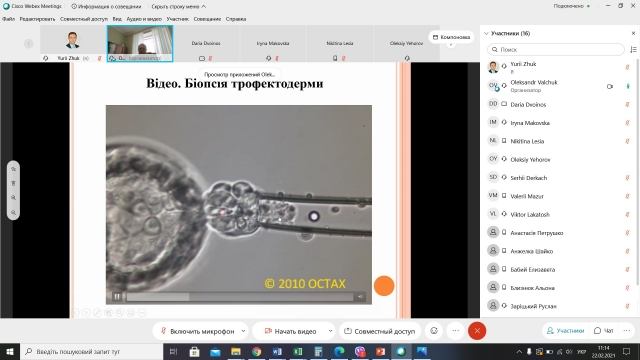Open PowerPoint from taskbar
The image size is (640, 360).
click(x=380, y=351)
